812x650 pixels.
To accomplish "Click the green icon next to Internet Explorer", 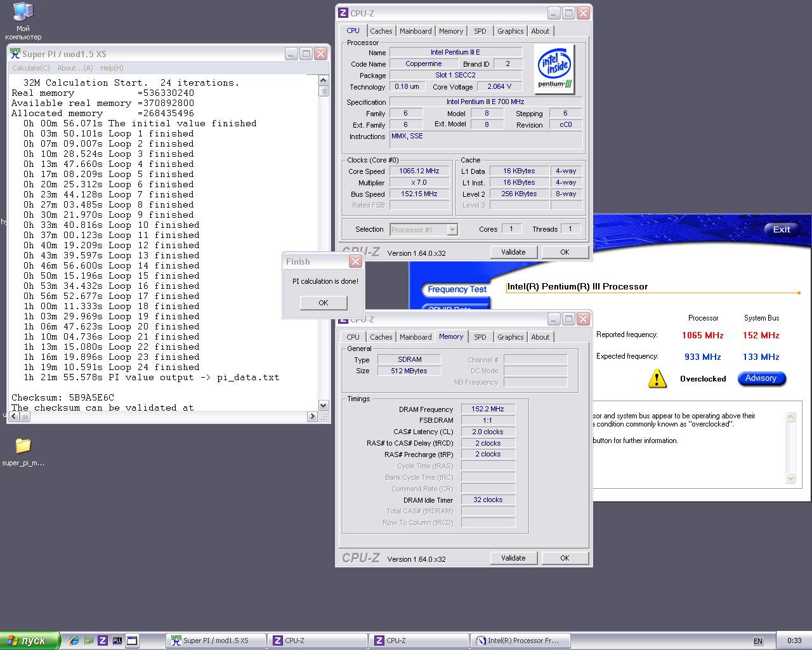I will pyautogui.click(x=89, y=640).
